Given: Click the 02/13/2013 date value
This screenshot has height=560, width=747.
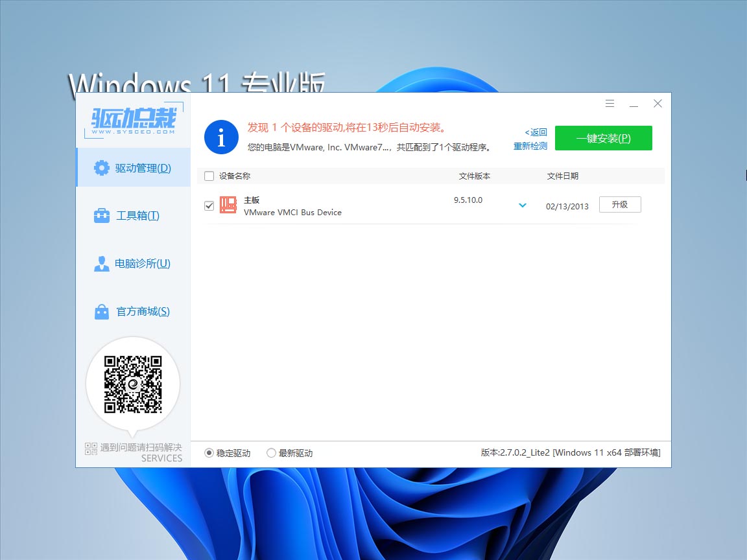Looking at the screenshot, I should (567, 206).
